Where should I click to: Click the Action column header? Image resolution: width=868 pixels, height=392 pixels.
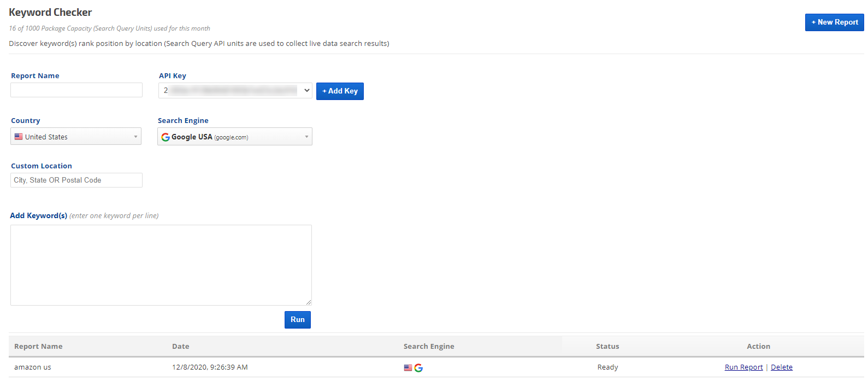(759, 347)
